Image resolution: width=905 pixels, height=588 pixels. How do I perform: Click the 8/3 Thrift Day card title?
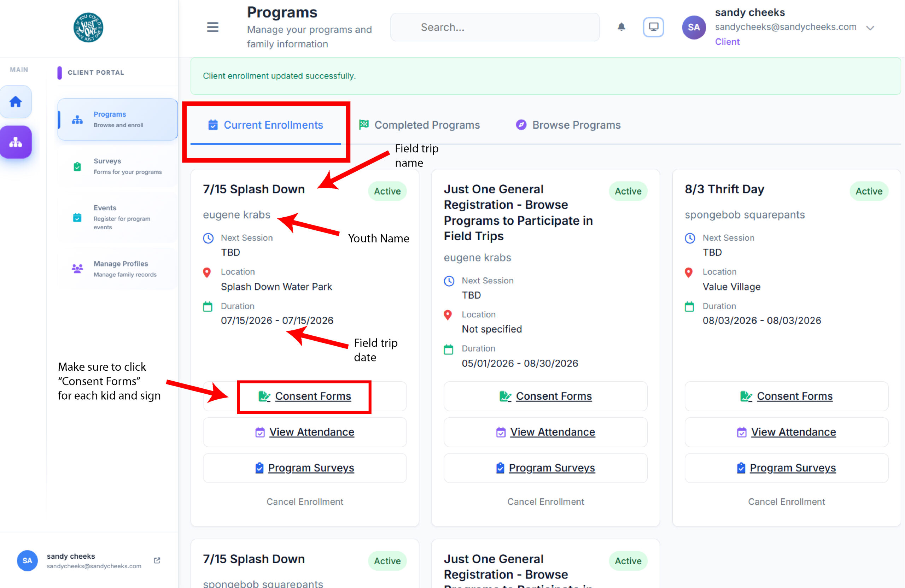pos(724,189)
